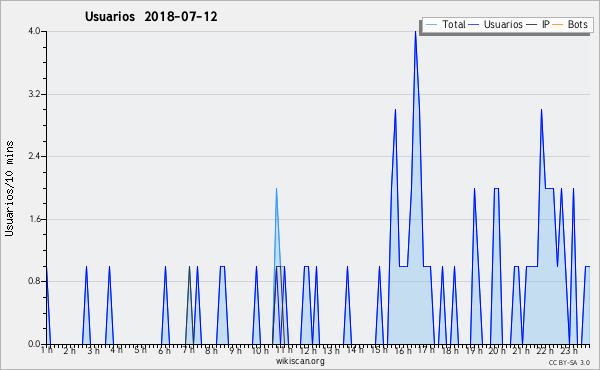The height and width of the screenshot is (370, 600).
Task: Click the 0.8 y-axis value
Action: [x=34, y=282]
